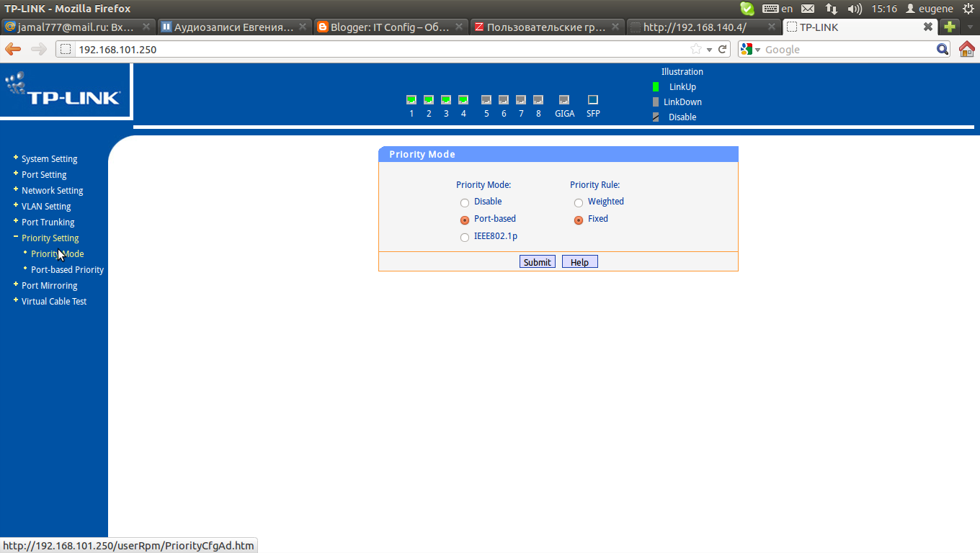Open the tab list dropdown arrow
Screen dimensions: 980x553
[x=970, y=27]
